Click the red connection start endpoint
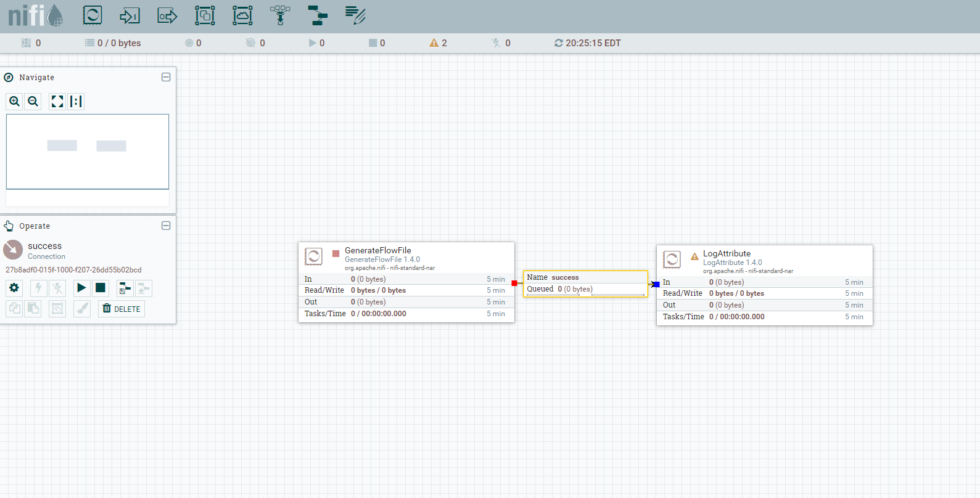 click(514, 283)
